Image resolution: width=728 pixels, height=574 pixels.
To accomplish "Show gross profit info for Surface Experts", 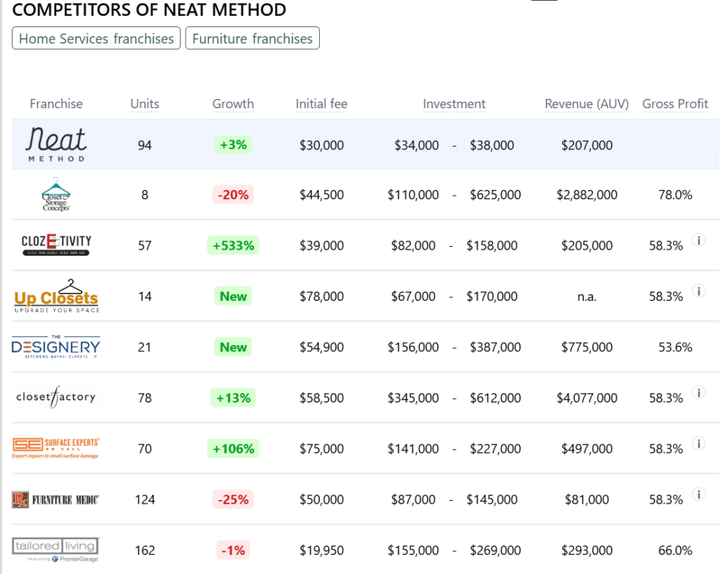I will pyautogui.click(x=698, y=443).
